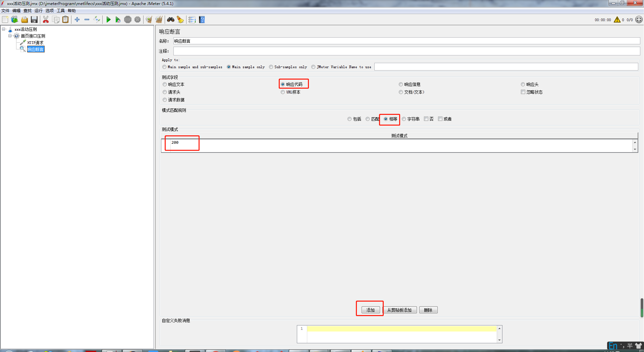Select the 字符串 matching rule
644x352 pixels.
coord(411,119)
